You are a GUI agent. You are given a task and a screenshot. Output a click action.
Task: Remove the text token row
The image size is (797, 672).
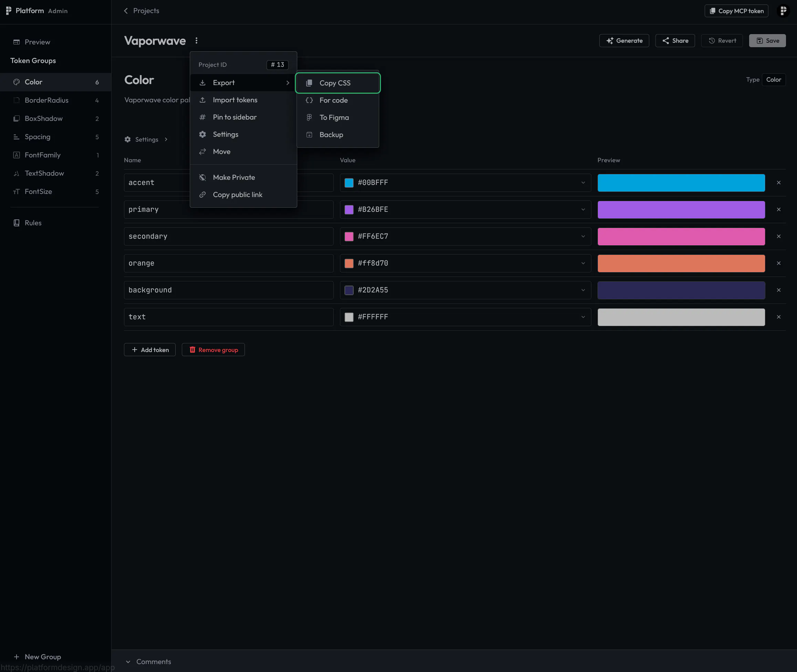click(x=778, y=317)
